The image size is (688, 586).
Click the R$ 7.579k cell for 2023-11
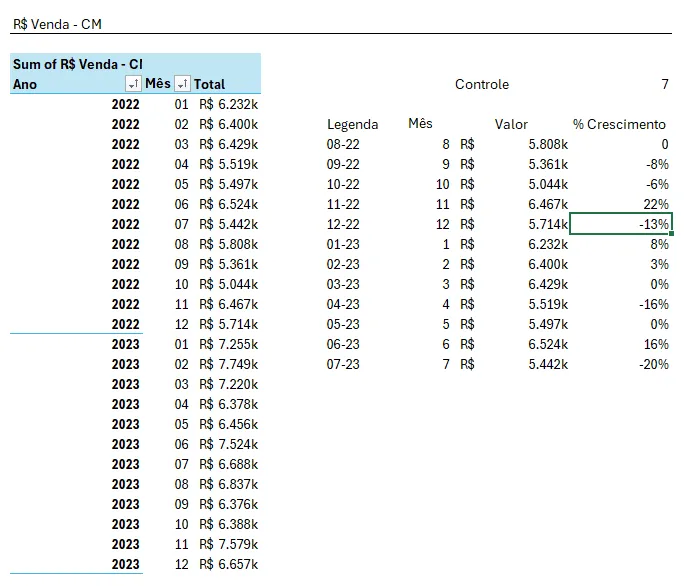click(228, 544)
